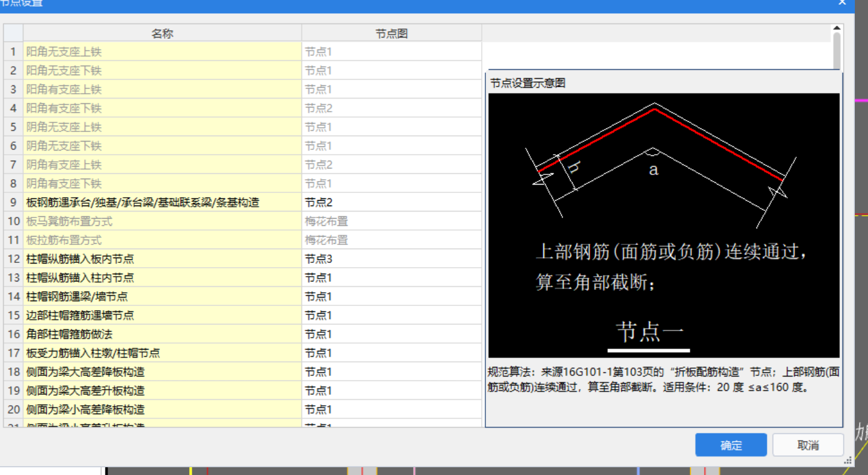Viewport: 868px width, 475px height.
Task: Click the 节点设置示意图 panel label
Action: (528, 83)
